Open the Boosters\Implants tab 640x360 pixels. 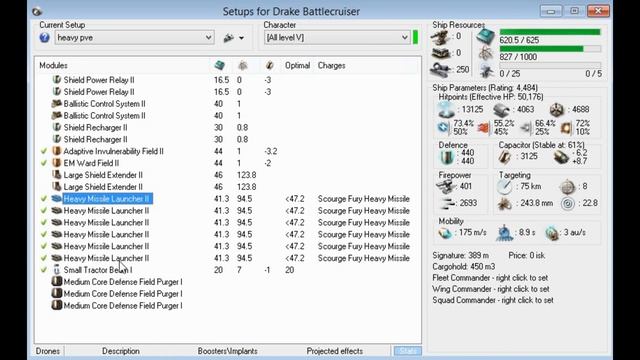pos(228,351)
